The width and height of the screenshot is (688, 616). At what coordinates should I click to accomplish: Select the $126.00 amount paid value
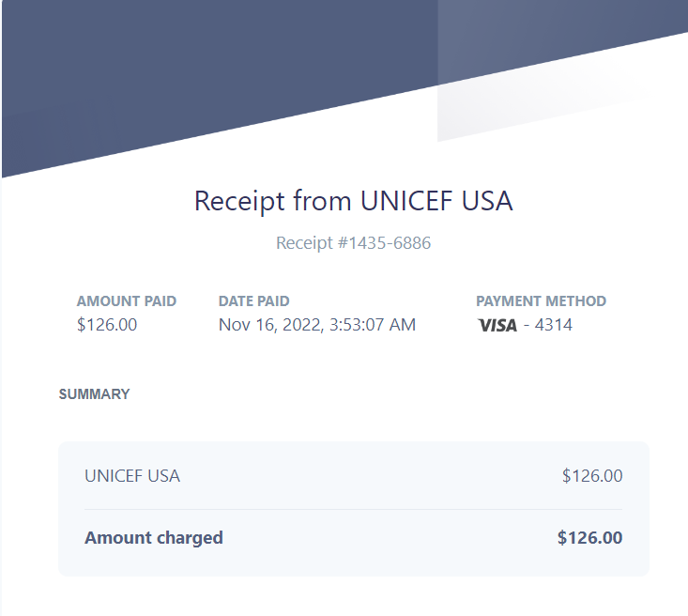[107, 325]
